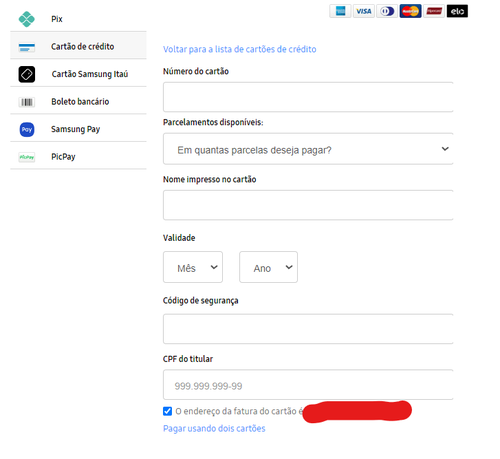Screen dimensions: 500x459
Task: Select Cartão de crédito payment option
Action: (78, 46)
